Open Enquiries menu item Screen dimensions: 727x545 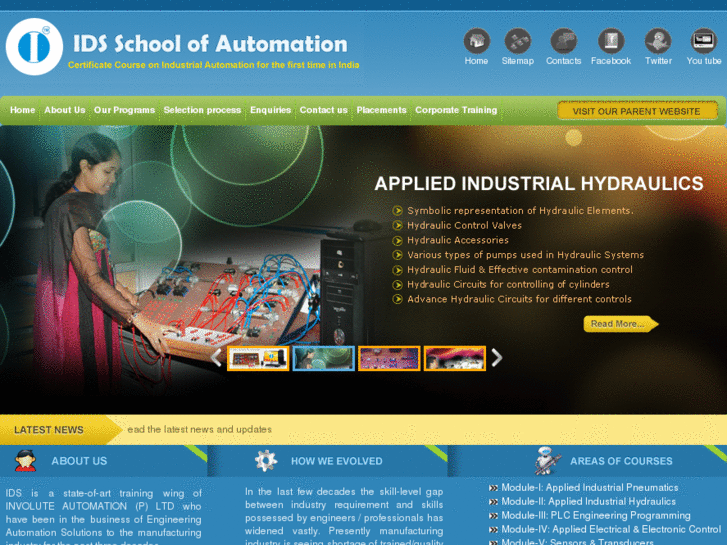pyautogui.click(x=270, y=110)
